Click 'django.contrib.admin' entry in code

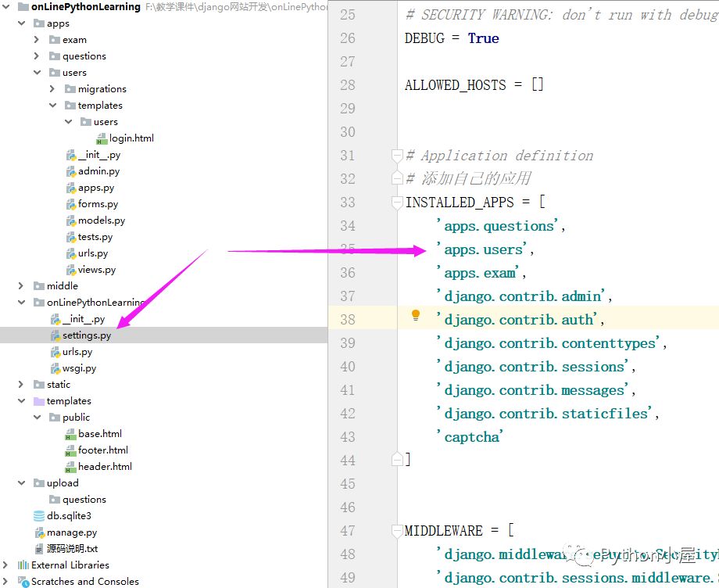pos(522,296)
